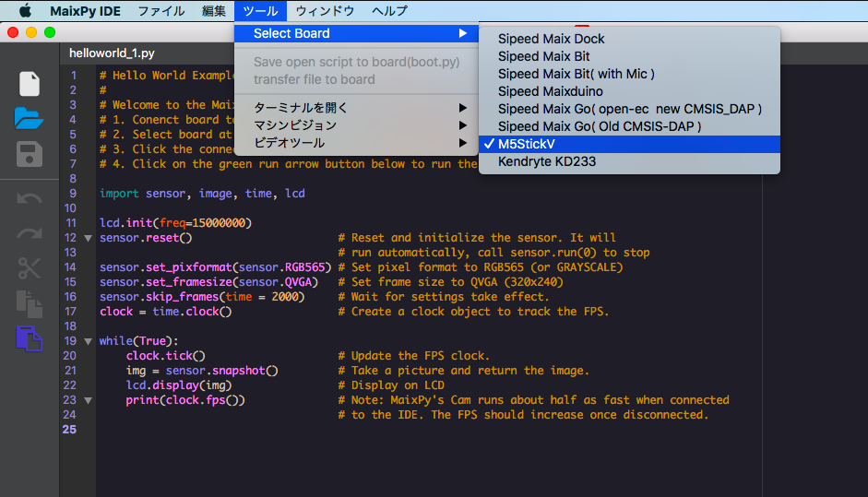This screenshot has width=868, height=497.
Task: Click the print(clock.fps()) line
Action: [185, 400]
